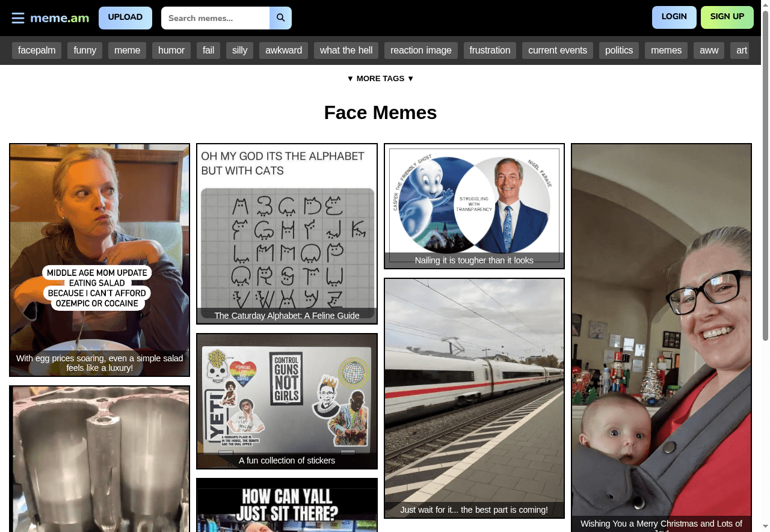Click the LOGIN button
770x532 pixels.
click(x=674, y=17)
